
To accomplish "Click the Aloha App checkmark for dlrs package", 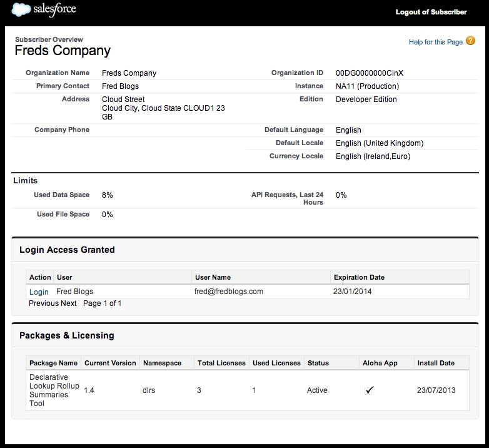I will point(369,390).
